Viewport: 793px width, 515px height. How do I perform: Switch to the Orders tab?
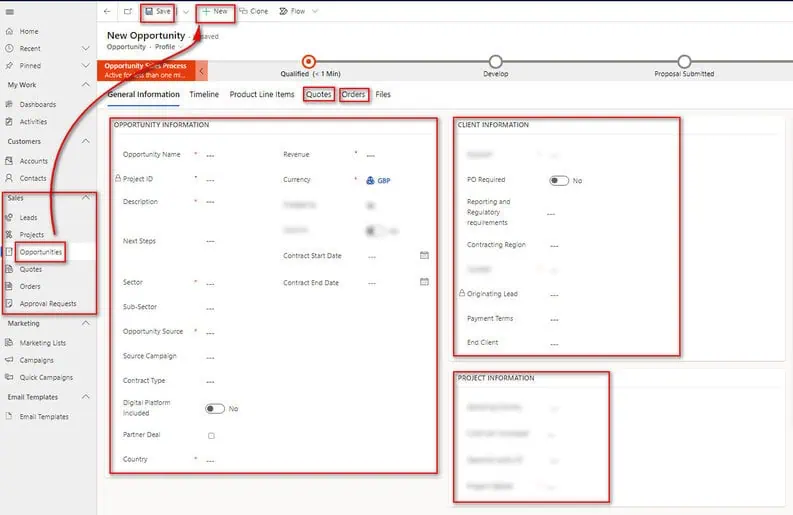[x=353, y=95]
